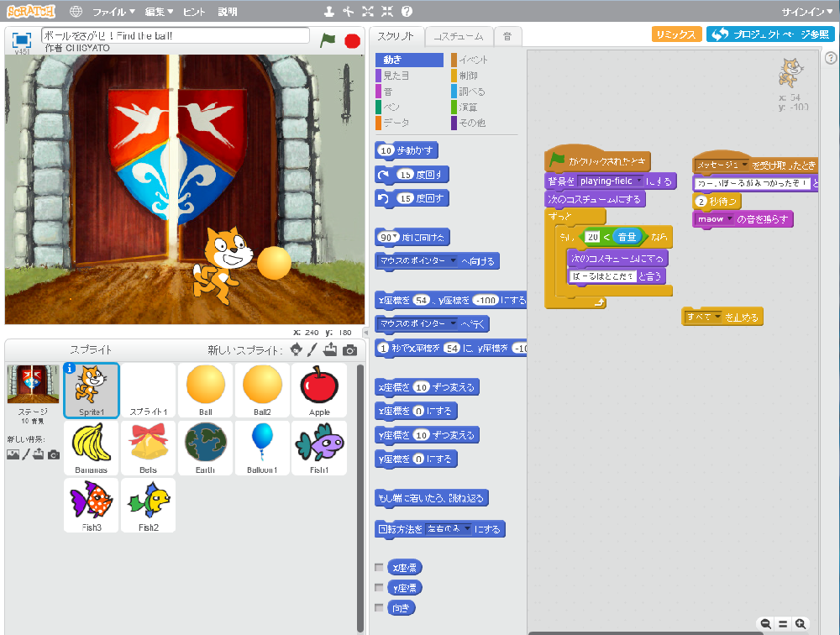The image size is (840, 635).
Task: Select the Balloon1 sprite thumbnail
Action: click(262, 448)
